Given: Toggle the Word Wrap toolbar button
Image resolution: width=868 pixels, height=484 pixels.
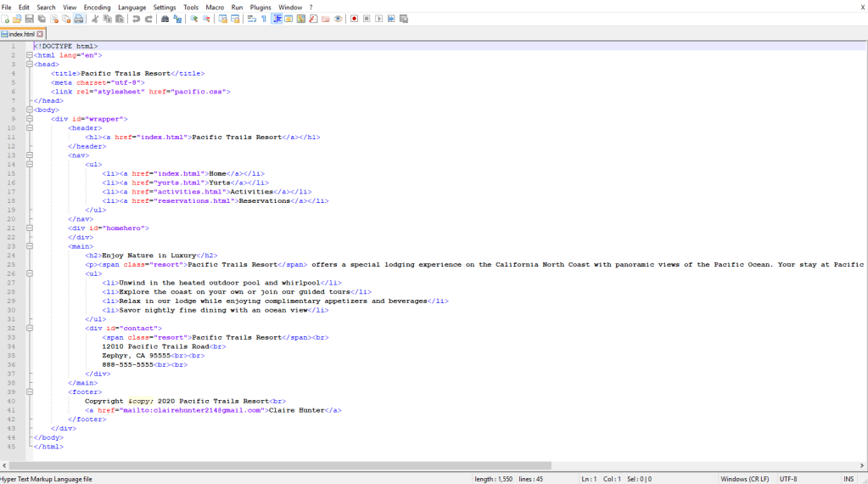Looking at the screenshot, I should point(252,19).
